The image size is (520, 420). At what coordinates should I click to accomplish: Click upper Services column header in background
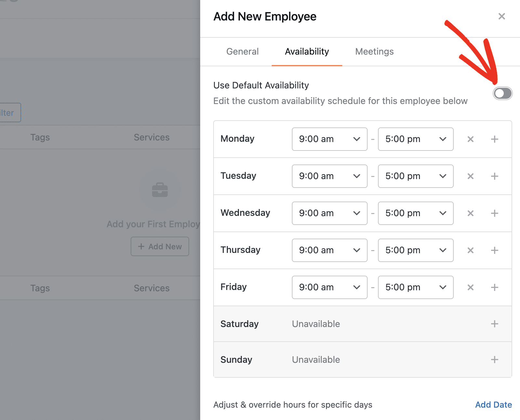coord(152,137)
